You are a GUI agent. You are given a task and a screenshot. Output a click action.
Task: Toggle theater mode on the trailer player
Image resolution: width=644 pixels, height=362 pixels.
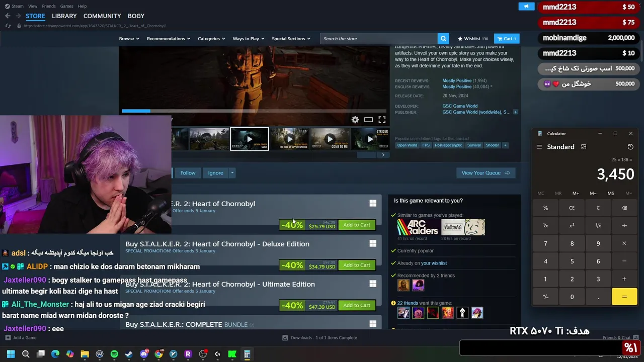(x=368, y=120)
